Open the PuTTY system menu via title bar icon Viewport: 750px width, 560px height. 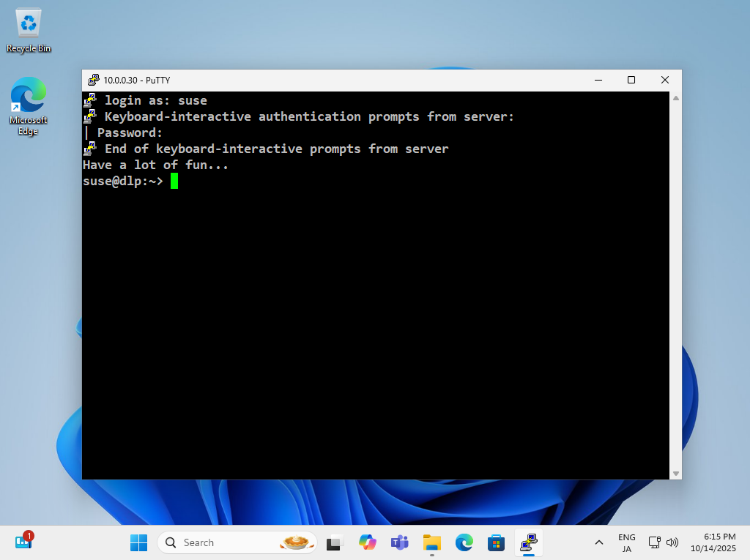93,80
